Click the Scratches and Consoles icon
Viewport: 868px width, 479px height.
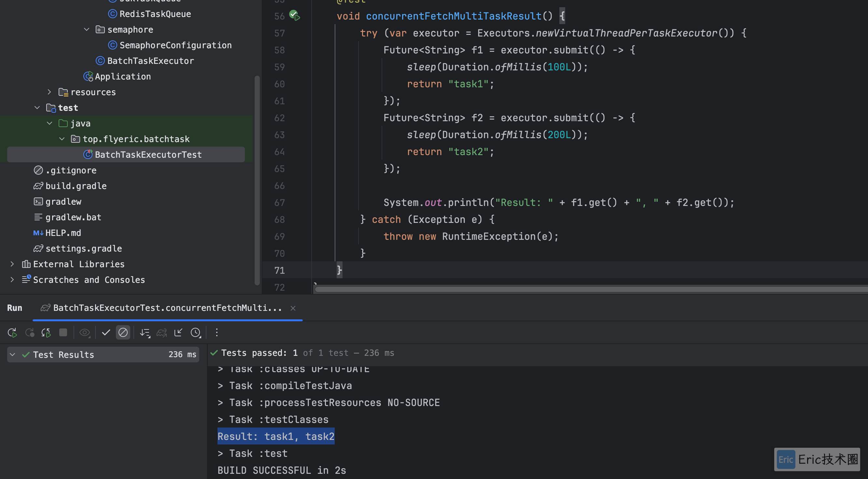coord(26,279)
